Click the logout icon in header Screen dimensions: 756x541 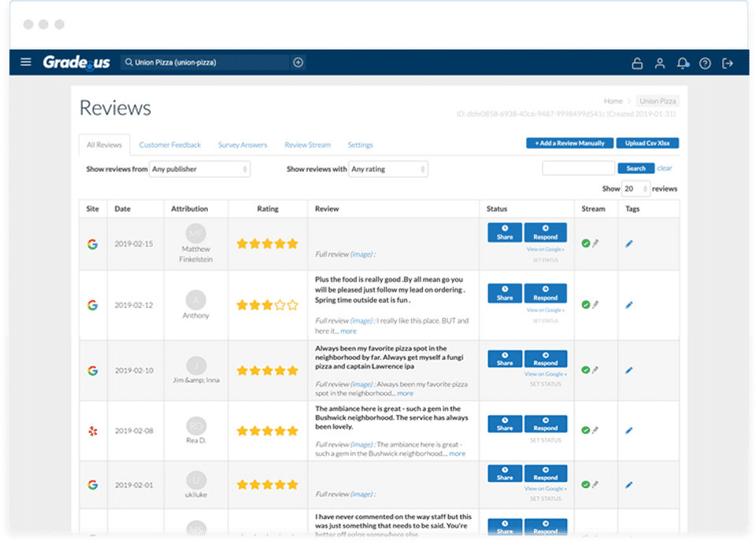(728, 63)
